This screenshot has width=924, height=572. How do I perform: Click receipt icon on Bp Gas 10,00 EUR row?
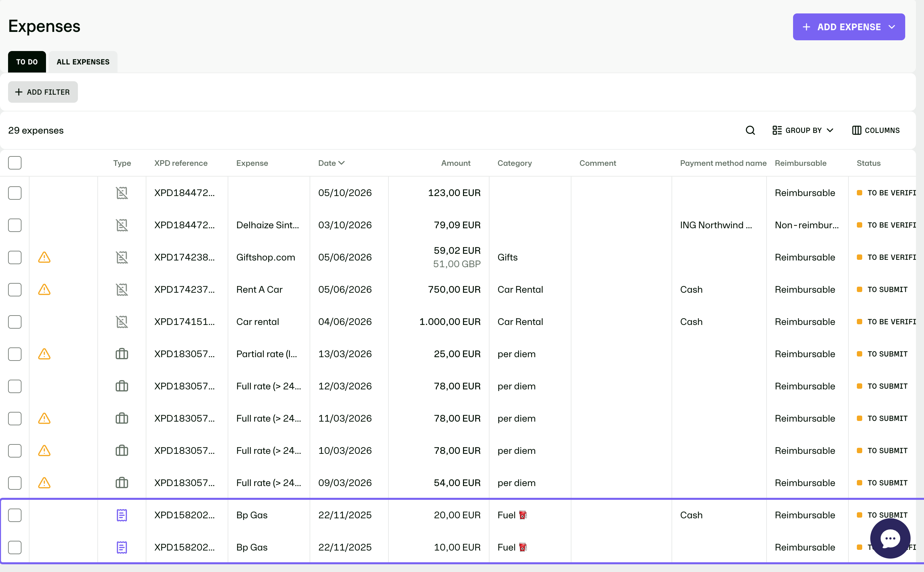point(122,547)
